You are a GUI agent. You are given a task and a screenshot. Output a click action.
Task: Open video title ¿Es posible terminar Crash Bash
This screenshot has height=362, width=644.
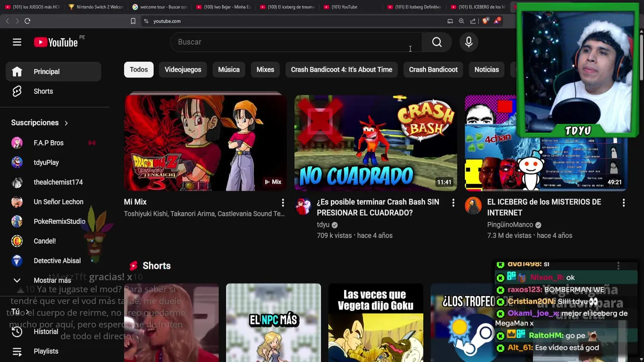click(378, 207)
